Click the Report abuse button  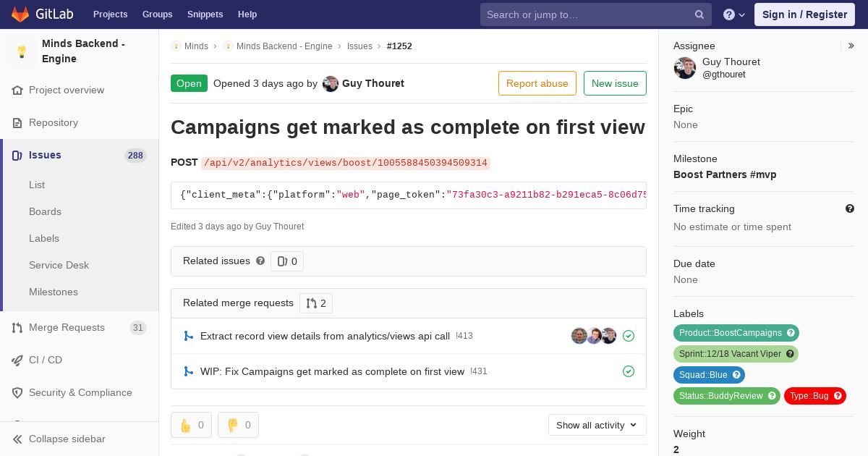pyautogui.click(x=537, y=83)
